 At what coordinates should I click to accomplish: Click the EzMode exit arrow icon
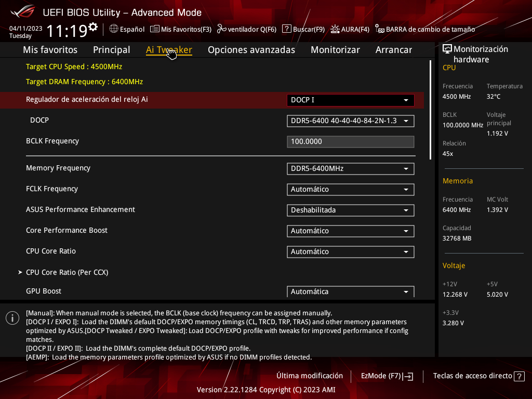pos(408,376)
